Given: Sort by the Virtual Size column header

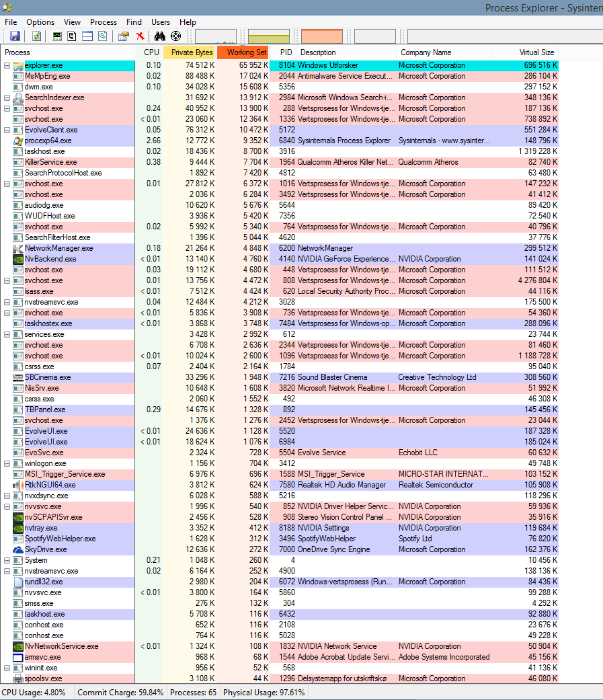Looking at the screenshot, I should click(x=525, y=52).
